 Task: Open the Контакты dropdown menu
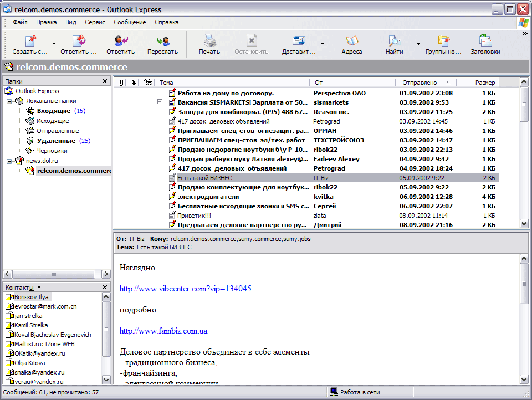(39, 287)
